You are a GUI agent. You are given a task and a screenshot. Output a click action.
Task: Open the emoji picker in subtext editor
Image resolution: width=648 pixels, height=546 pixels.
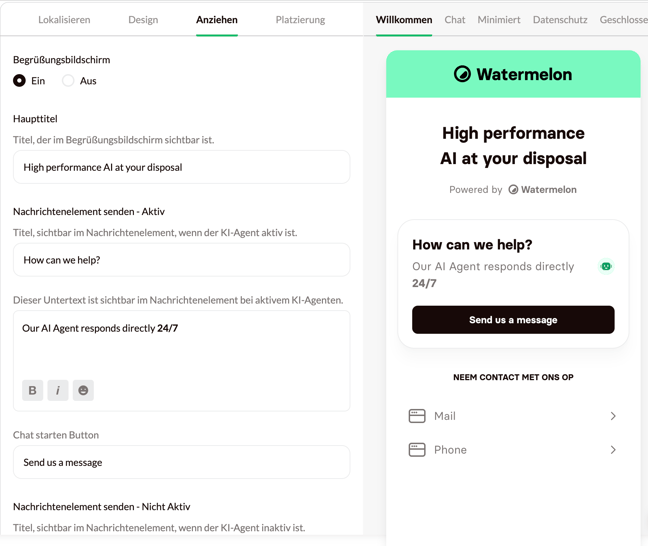click(x=83, y=390)
